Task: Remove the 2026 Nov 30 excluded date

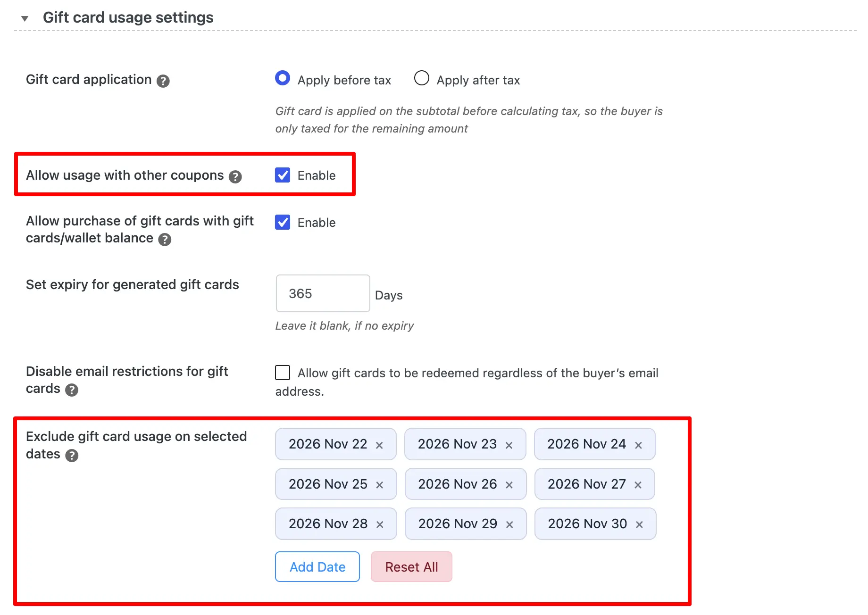Action: (x=639, y=524)
